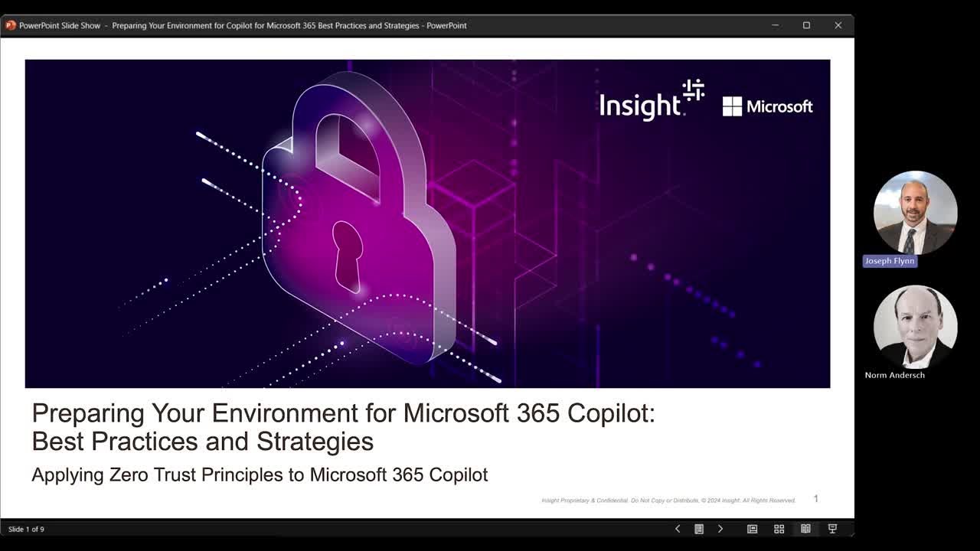
Task: Click 'Preparing Your Environment for Microsoft 365 Copilot:' title
Action: click(343, 413)
